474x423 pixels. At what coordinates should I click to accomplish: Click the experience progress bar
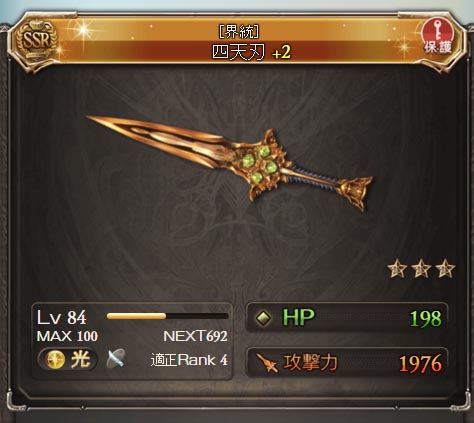[x=167, y=316]
